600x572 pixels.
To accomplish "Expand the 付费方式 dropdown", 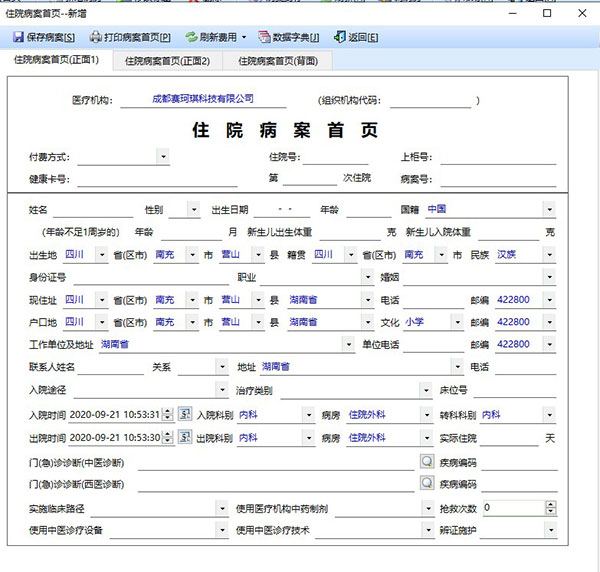I will 163,157.
